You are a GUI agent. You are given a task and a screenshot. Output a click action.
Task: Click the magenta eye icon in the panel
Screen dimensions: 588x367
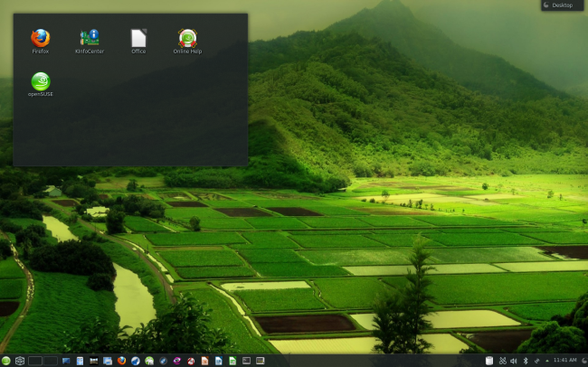coord(177,361)
